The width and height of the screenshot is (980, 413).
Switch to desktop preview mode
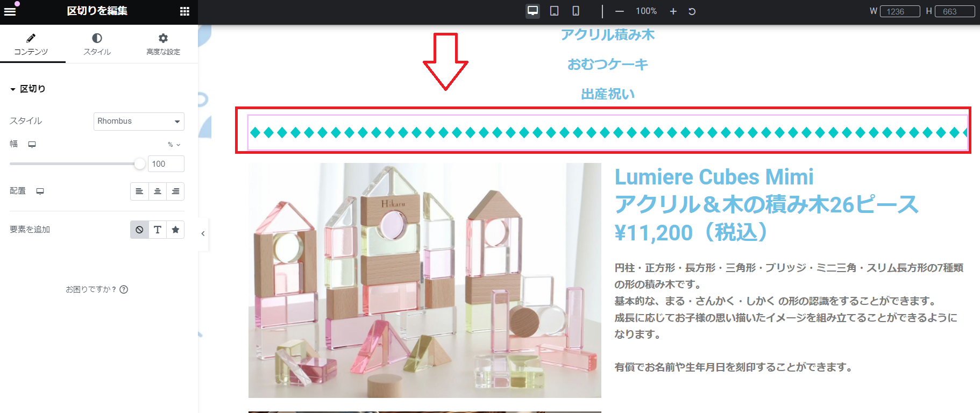pyautogui.click(x=532, y=11)
